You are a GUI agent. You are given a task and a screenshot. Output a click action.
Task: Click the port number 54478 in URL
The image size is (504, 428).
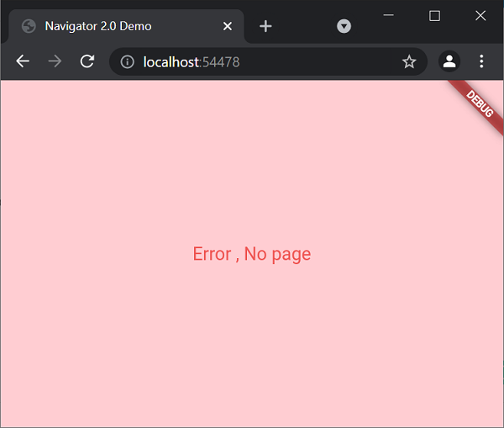pyautogui.click(x=221, y=61)
